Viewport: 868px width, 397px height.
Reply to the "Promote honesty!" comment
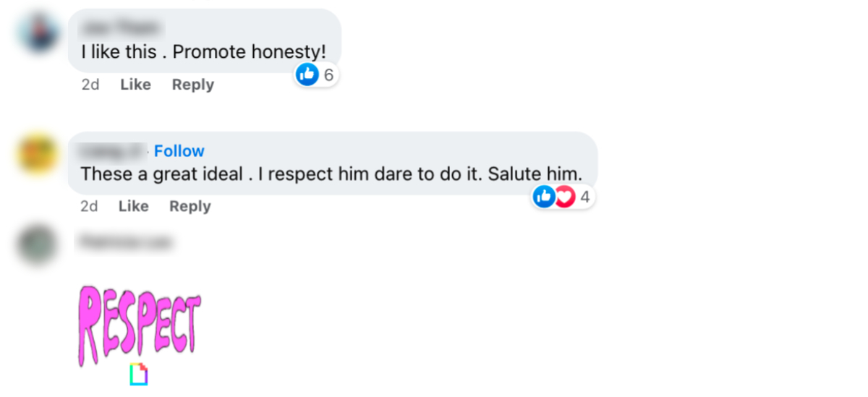click(x=192, y=85)
